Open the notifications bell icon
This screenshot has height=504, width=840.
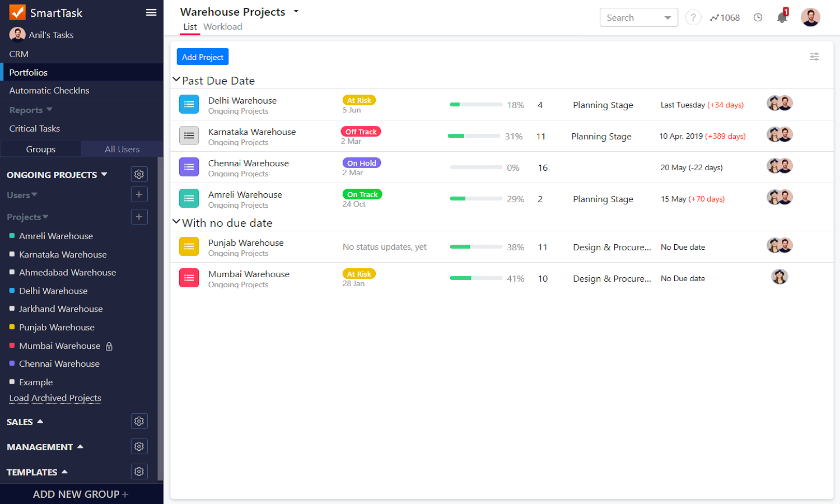(x=782, y=17)
